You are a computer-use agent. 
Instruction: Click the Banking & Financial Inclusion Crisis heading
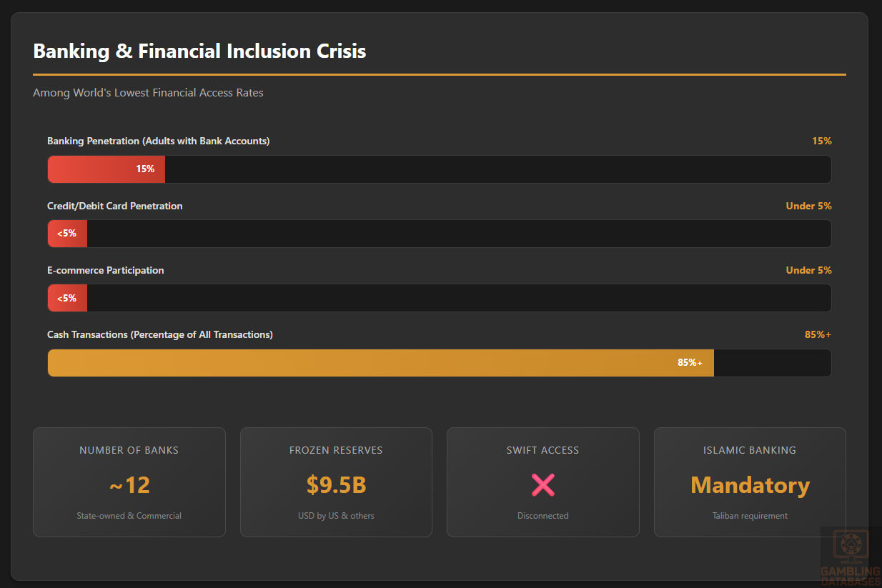point(199,51)
